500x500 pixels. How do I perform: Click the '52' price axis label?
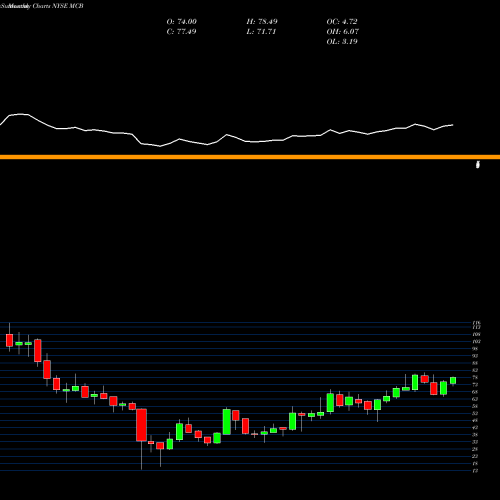[475, 413]
